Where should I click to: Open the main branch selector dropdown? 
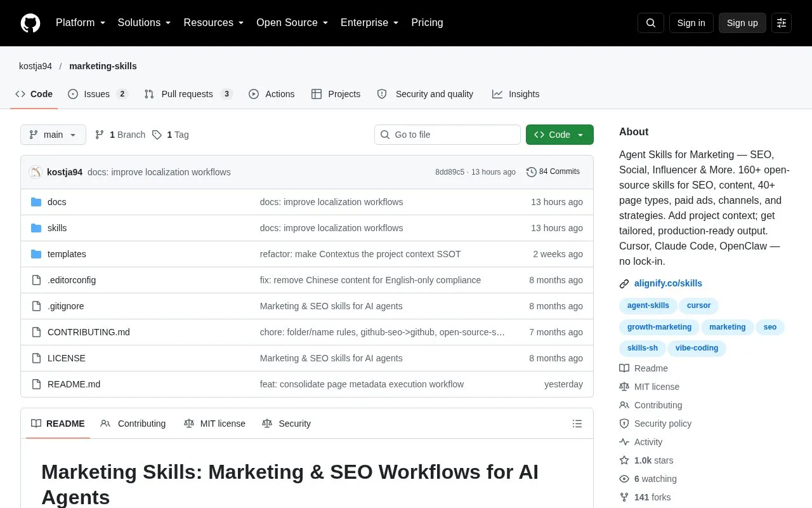click(x=53, y=135)
